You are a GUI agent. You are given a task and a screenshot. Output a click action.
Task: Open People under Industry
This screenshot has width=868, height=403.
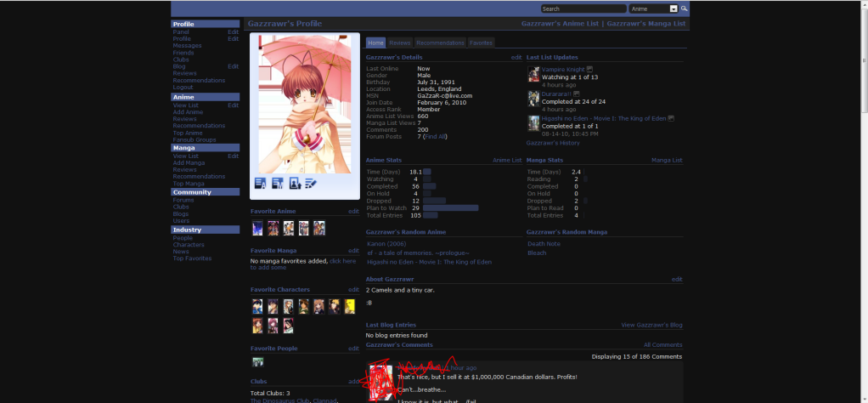[x=183, y=238]
